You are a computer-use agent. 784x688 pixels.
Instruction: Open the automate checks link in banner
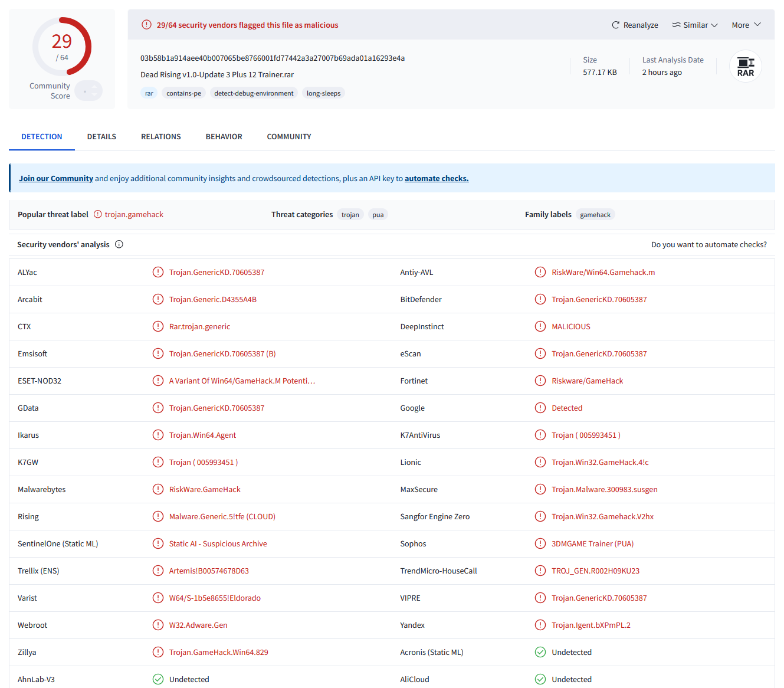(x=437, y=178)
